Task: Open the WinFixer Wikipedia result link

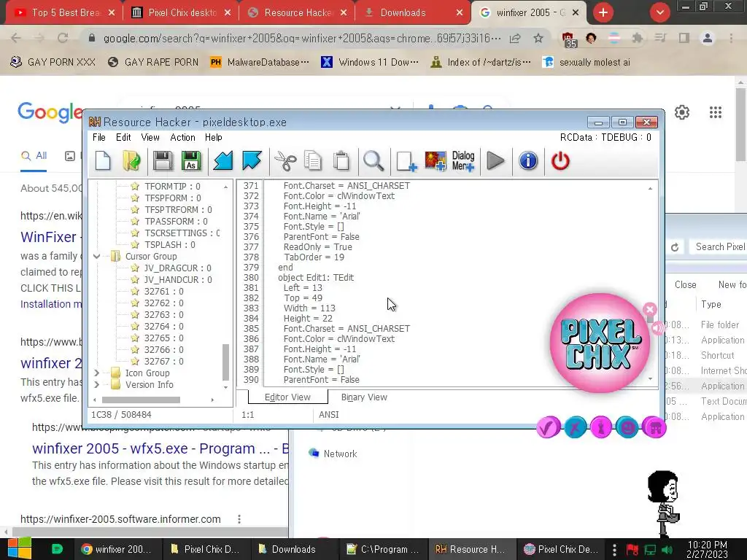Action: (x=49, y=237)
